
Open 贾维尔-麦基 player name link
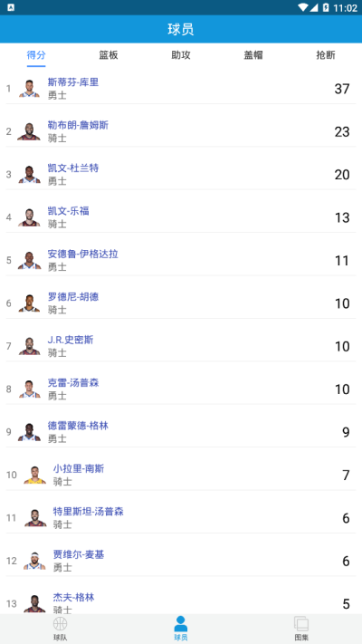79,554
